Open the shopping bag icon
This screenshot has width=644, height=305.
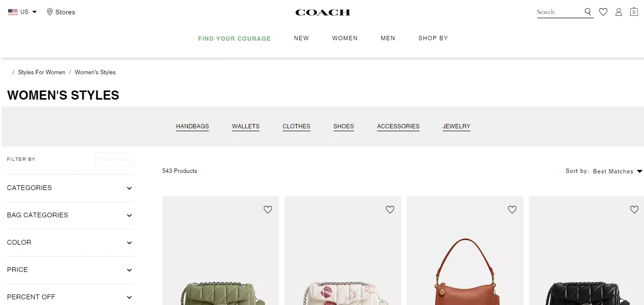[x=634, y=12]
